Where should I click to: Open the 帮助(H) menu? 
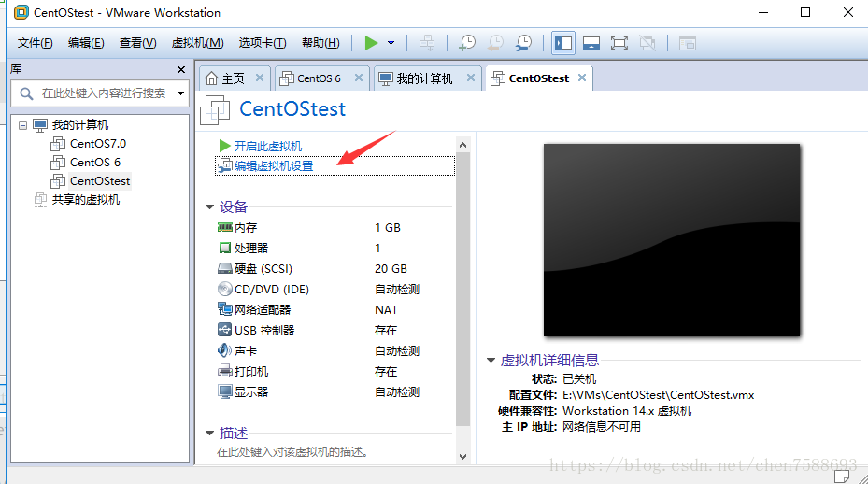pyautogui.click(x=320, y=43)
